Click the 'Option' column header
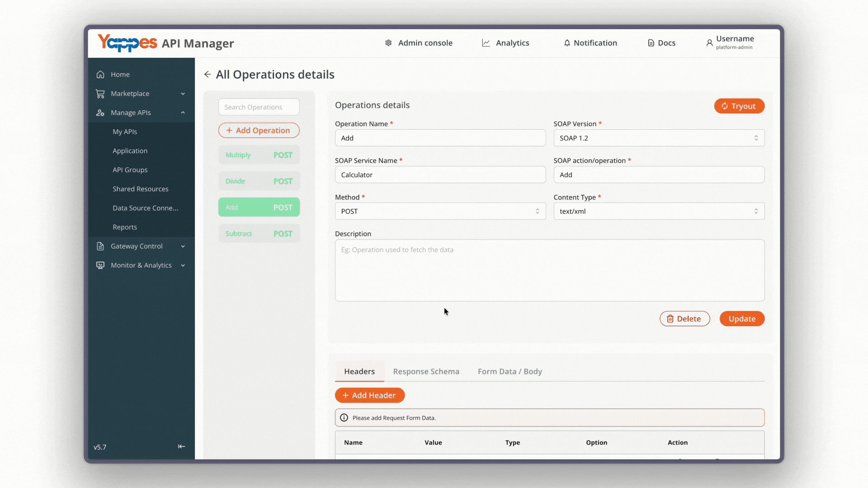 tap(596, 442)
